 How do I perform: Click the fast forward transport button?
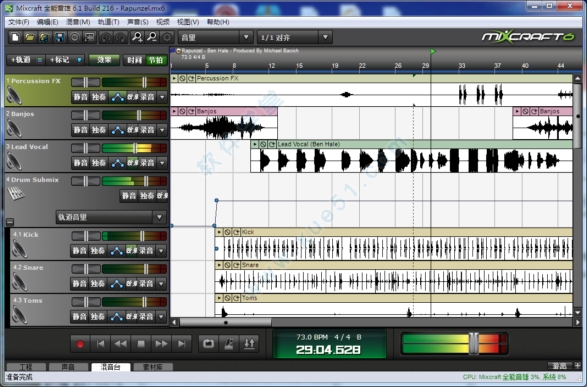tap(161, 344)
